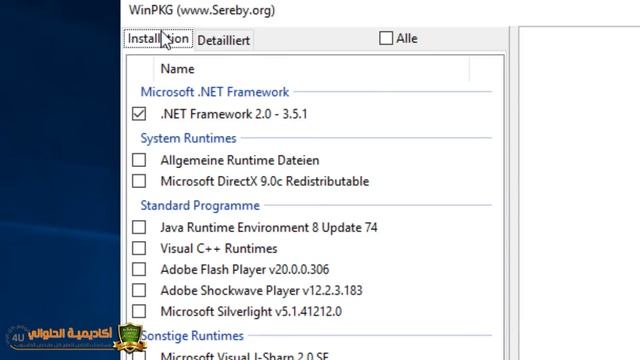Viewport: 640px width, 360px height.
Task: Switch to the Installation tab
Action: pyautogui.click(x=158, y=38)
